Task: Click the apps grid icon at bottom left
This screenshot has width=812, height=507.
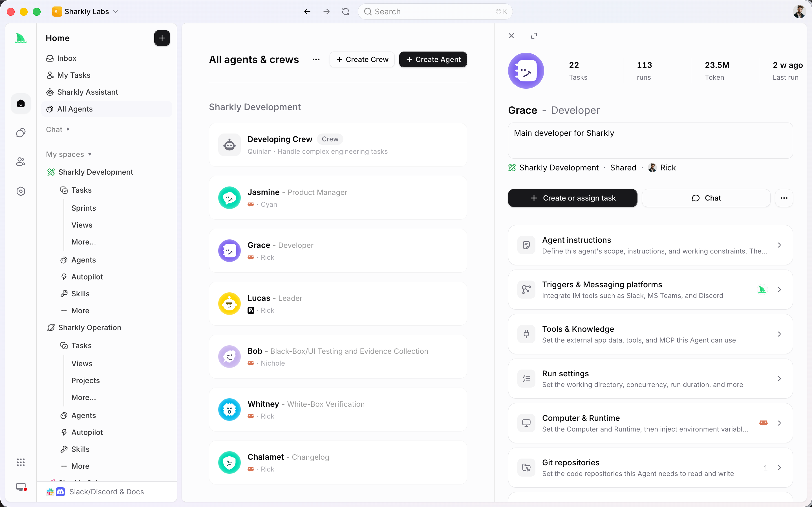Action: tap(21, 462)
